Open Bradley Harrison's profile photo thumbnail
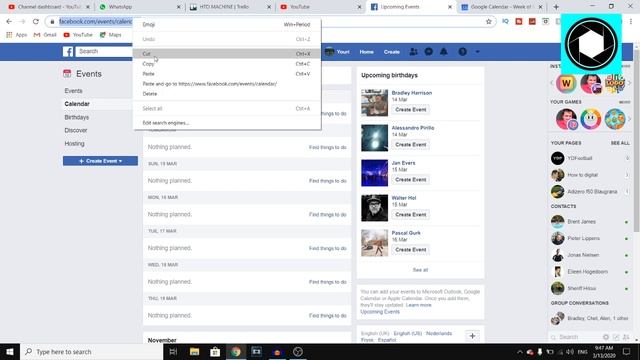The width and height of the screenshot is (640, 360). (374, 103)
